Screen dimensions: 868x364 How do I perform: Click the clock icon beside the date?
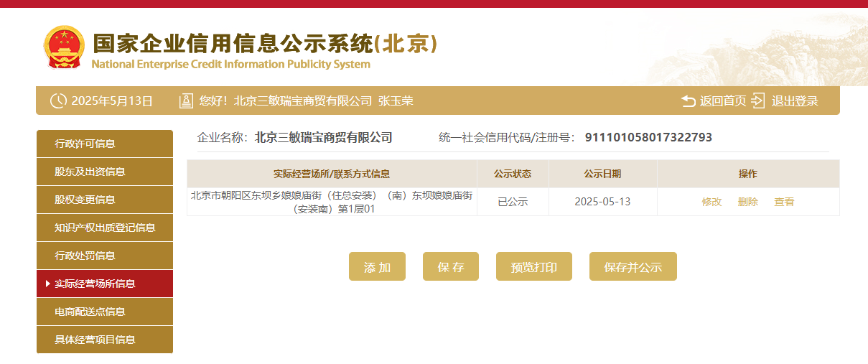(58, 101)
